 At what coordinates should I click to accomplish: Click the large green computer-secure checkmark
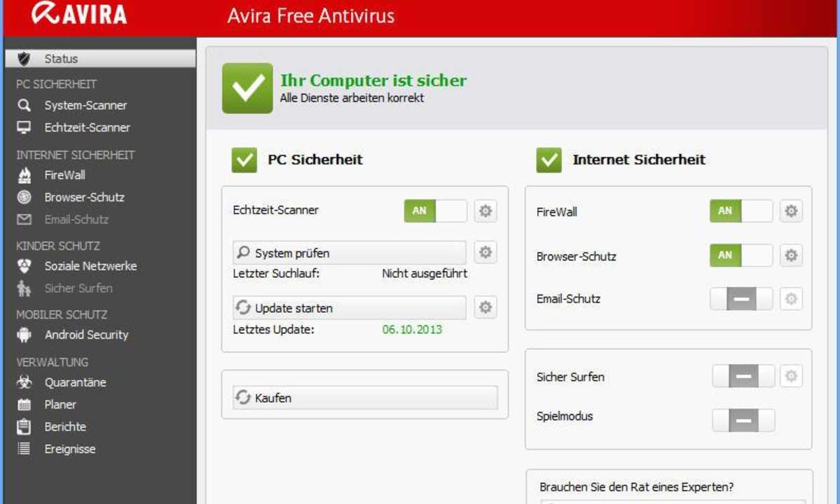coord(247,88)
